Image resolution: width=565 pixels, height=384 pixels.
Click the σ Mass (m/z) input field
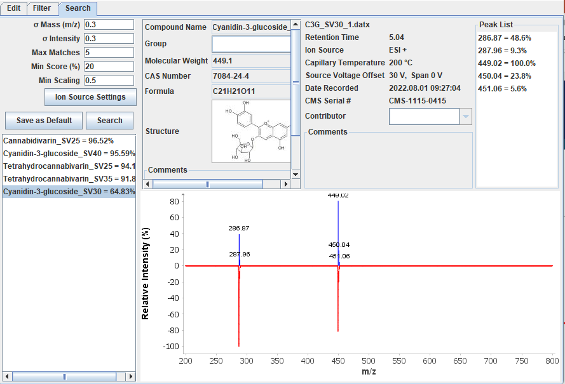[109, 24]
